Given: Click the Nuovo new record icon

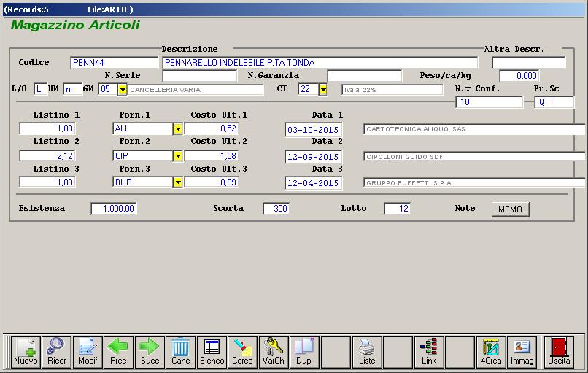Looking at the screenshot, I should (26, 351).
